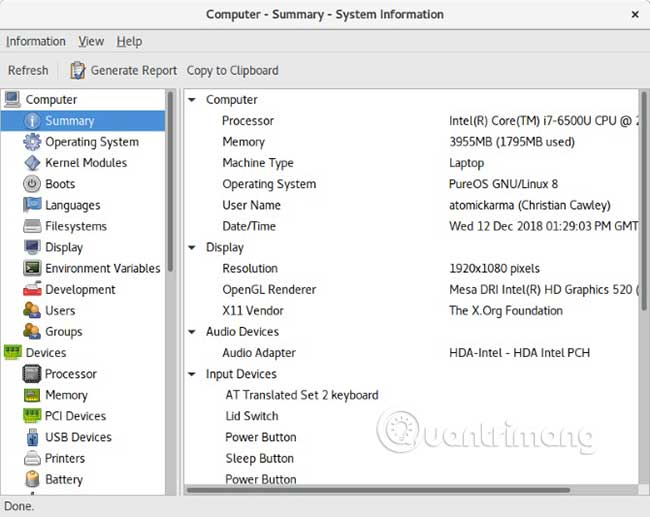Image resolution: width=650 pixels, height=517 pixels.
Task: Open the Help menu
Action: pos(129,41)
